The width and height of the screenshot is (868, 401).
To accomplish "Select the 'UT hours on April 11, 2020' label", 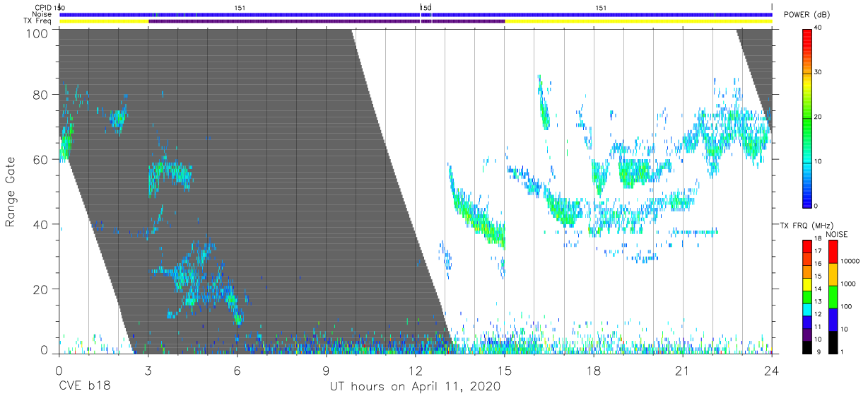I will pyautogui.click(x=415, y=387).
